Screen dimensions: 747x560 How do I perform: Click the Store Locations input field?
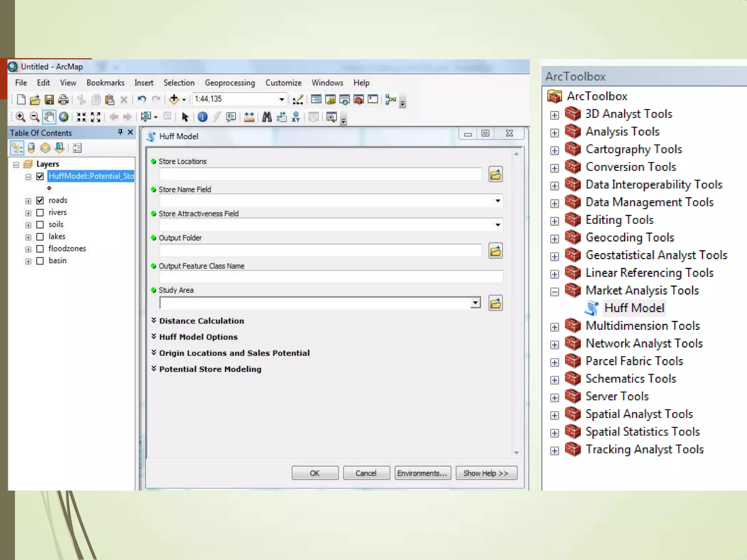pyautogui.click(x=320, y=174)
